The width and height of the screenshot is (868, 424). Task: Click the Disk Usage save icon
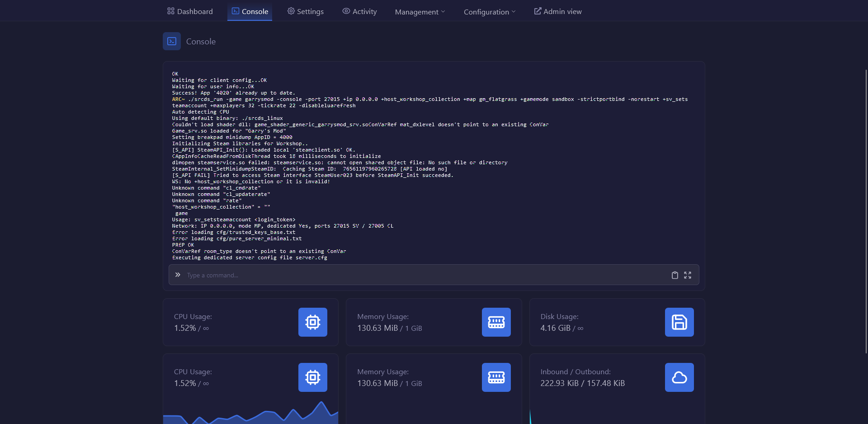pyautogui.click(x=679, y=322)
